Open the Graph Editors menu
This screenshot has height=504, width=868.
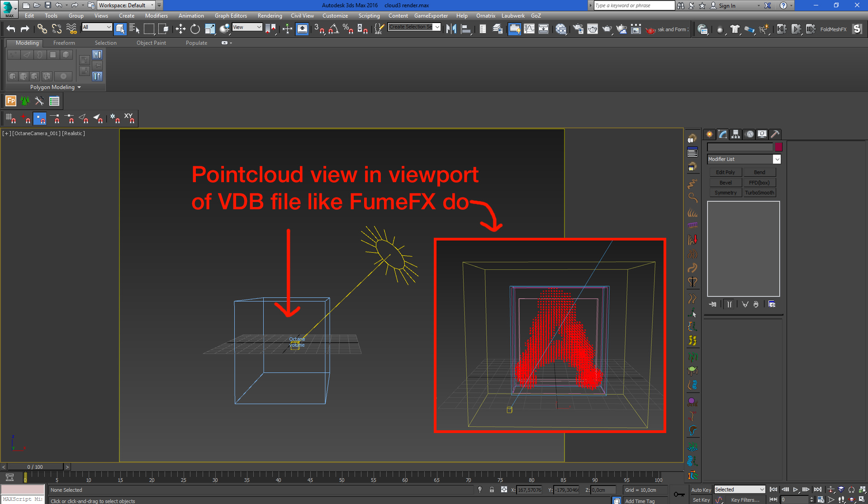point(231,16)
